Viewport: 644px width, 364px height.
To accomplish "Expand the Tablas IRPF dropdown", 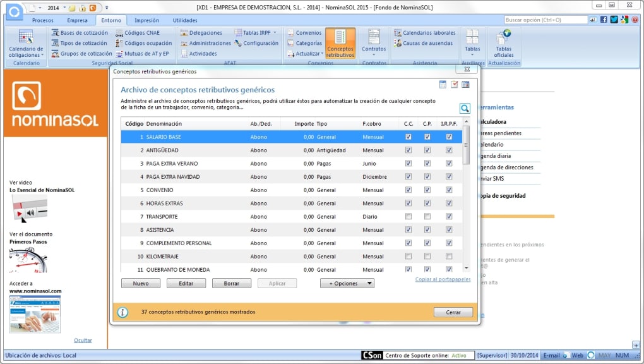I will click(x=275, y=33).
